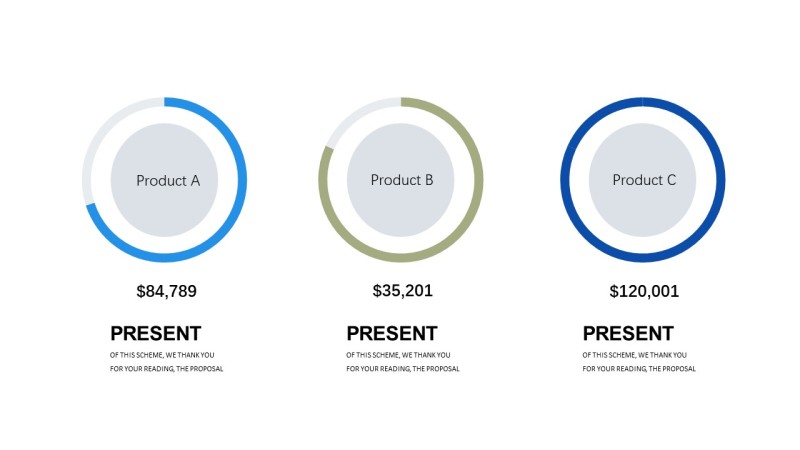Click the light blue progress arc around Product A

(242, 180)
